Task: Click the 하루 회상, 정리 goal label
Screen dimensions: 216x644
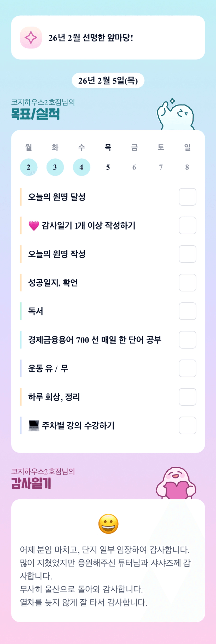Action: point(54,397)
